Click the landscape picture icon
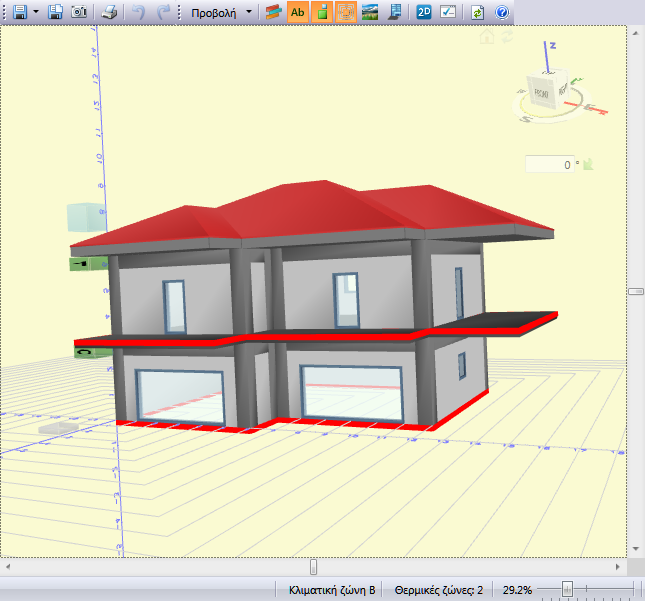The image size is (645, 601). click(370, 12)
